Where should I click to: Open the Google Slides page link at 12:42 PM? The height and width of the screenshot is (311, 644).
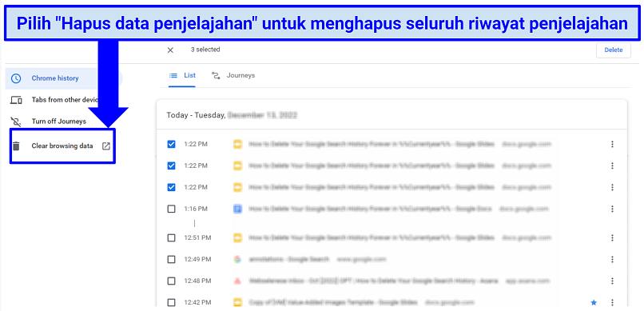pos(332,302)
